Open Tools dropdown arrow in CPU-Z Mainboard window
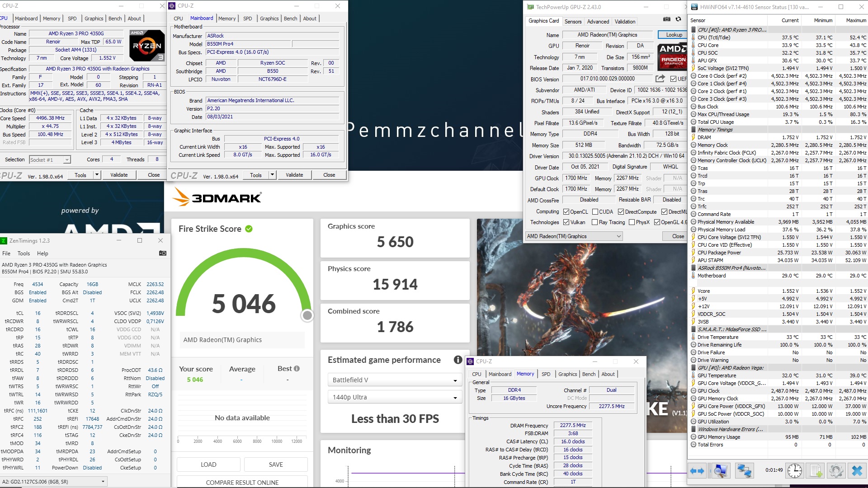The width and height of the screenshot is (868, 488). click(x=272, y=175)
